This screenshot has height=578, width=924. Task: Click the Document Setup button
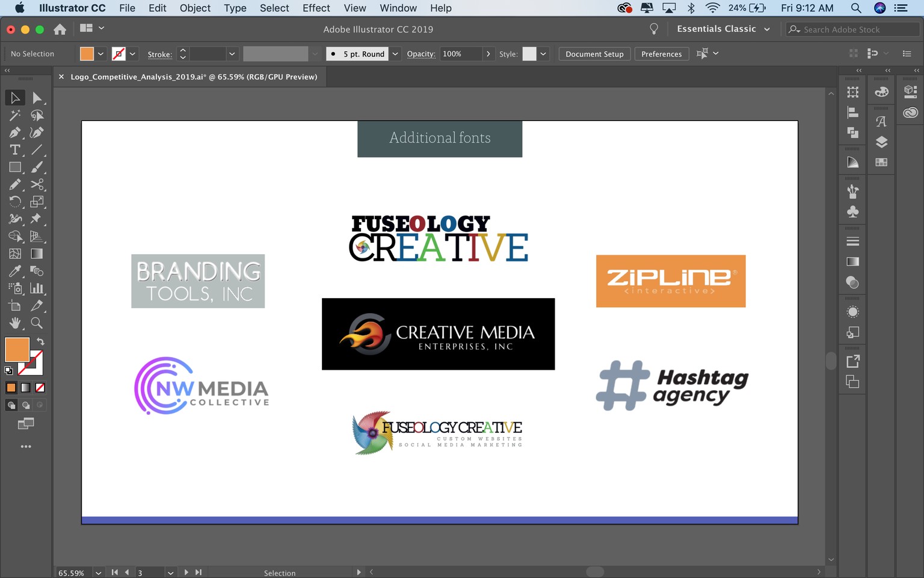594,54
